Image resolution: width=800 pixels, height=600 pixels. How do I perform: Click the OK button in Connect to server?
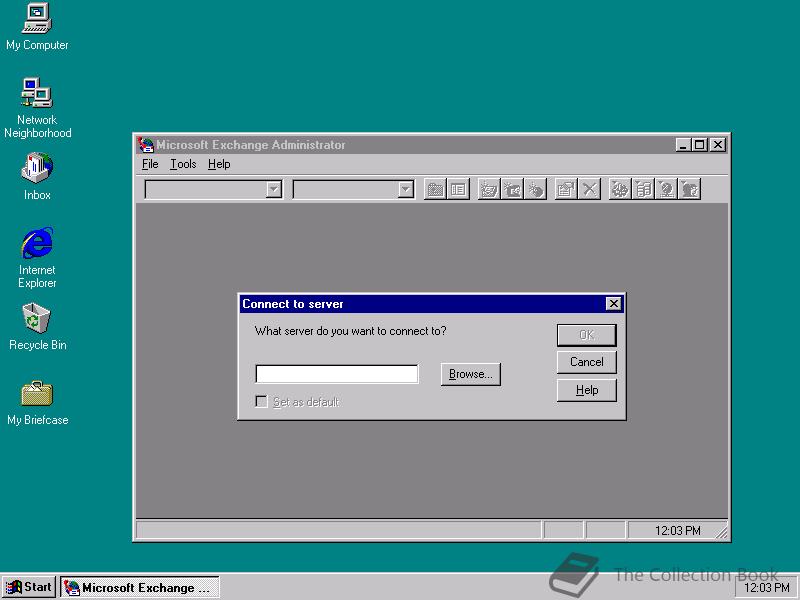click(x=587, y=335)
